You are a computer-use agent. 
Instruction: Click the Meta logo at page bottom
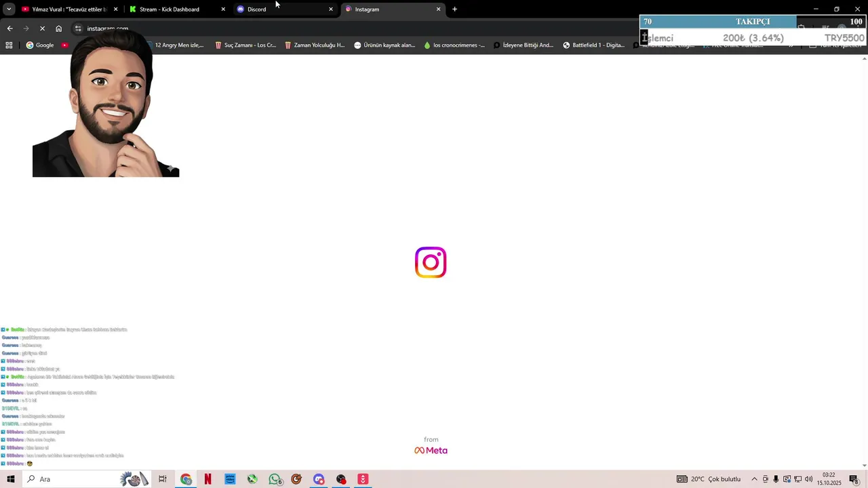(x=431, y=451)
